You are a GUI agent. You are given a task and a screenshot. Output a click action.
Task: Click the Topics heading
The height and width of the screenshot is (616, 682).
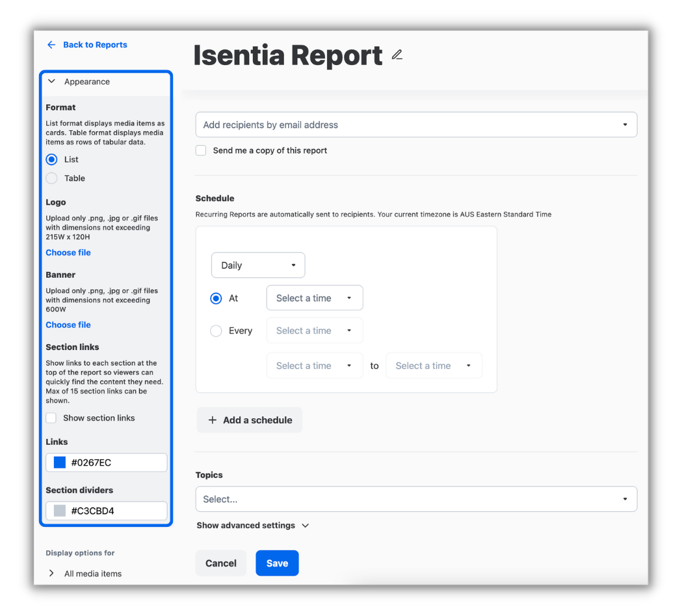209,475
